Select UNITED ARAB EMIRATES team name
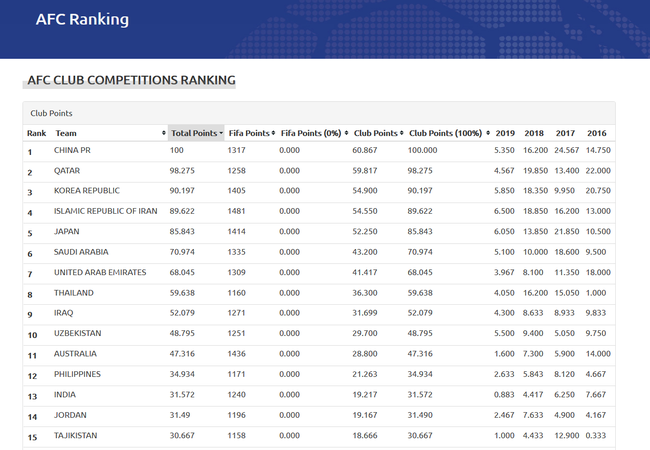 [100, 272]
